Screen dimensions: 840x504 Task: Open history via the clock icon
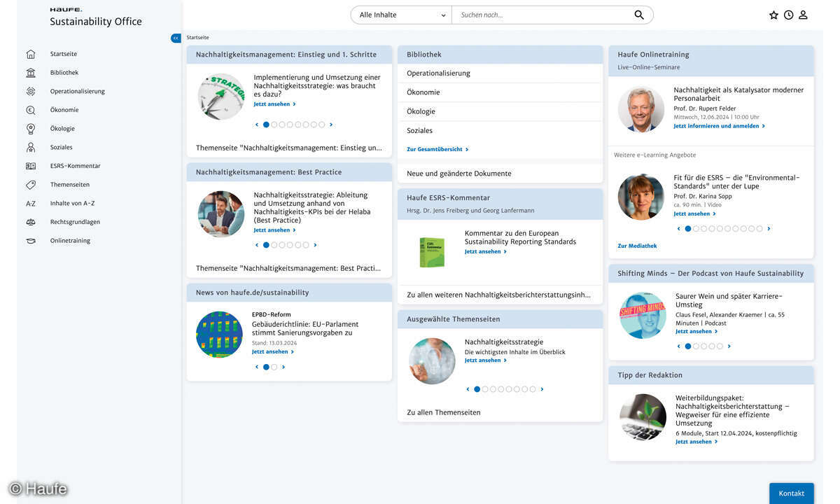pos(788,15)
